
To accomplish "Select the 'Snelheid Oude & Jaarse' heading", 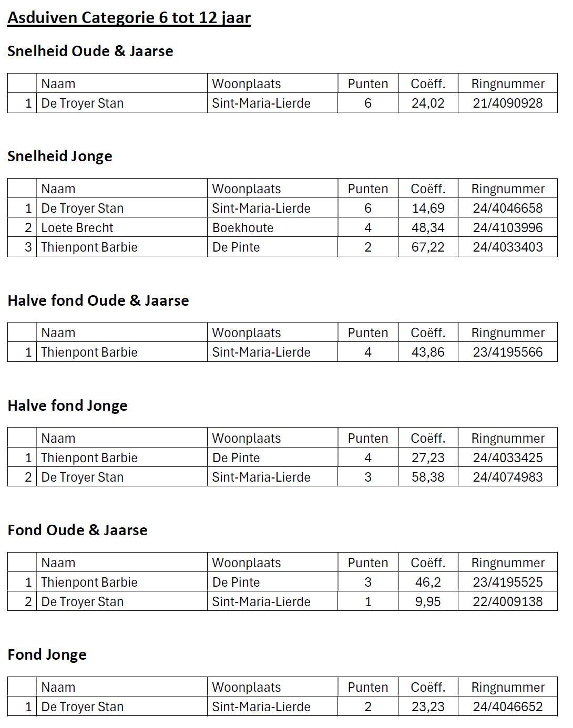I will (x=90, y=51).
